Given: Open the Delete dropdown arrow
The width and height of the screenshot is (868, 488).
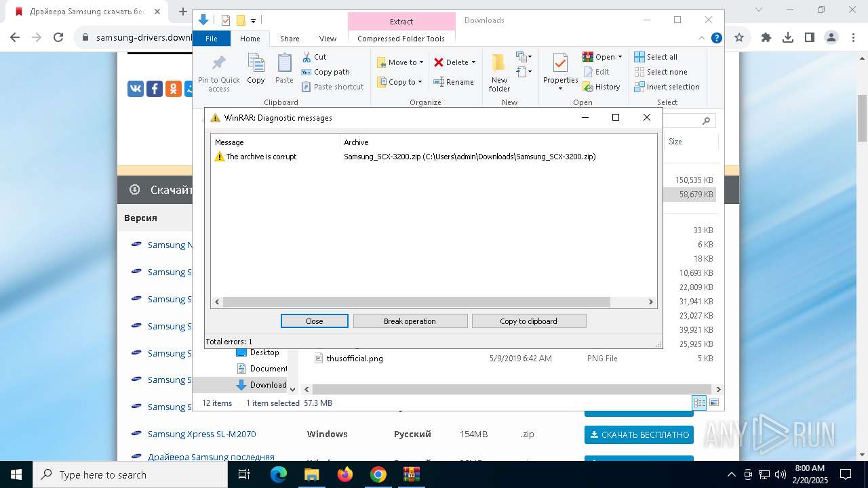Looking at the screenshot, I should 473,62.
